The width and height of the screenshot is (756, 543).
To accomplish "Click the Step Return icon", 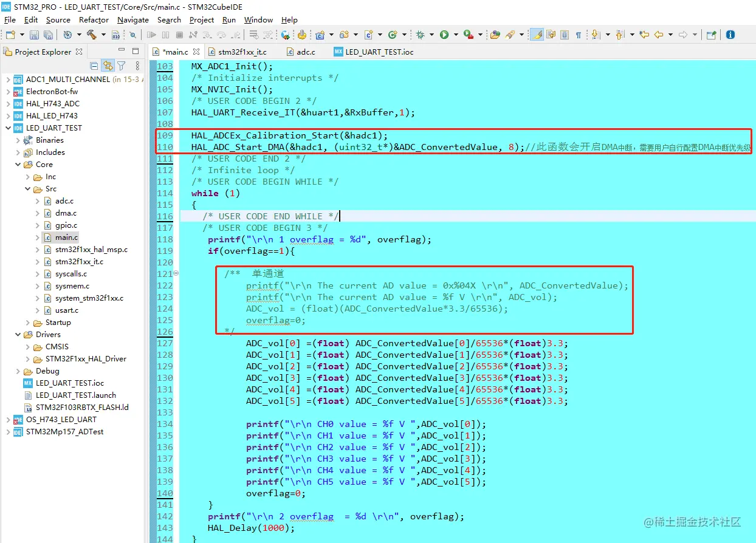I will pos(235,35).
